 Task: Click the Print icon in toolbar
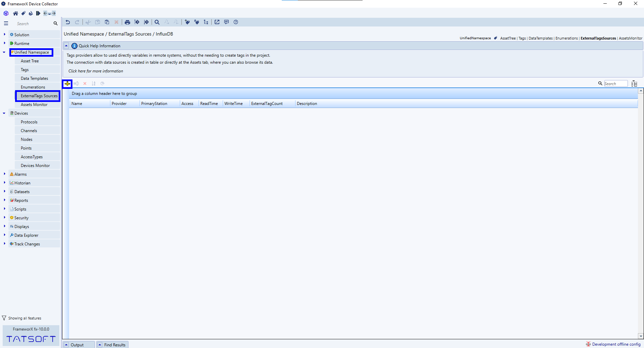click(127, 22)
